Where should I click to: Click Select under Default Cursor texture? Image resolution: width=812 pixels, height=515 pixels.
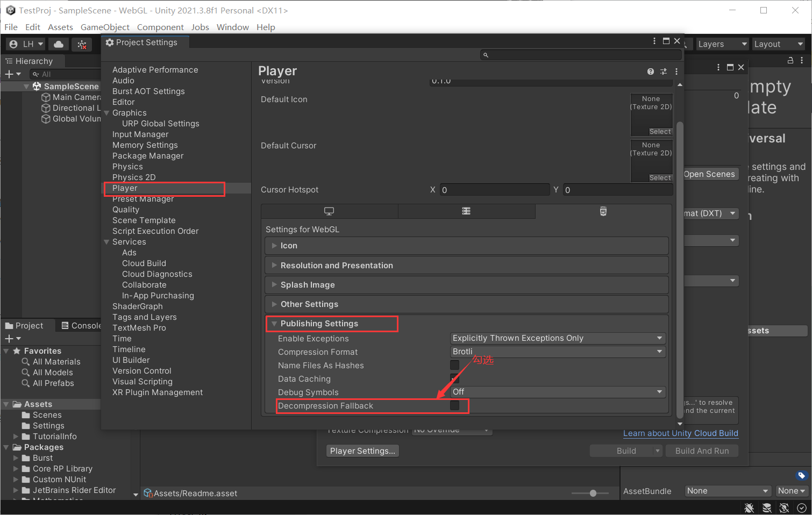point(660,178)
